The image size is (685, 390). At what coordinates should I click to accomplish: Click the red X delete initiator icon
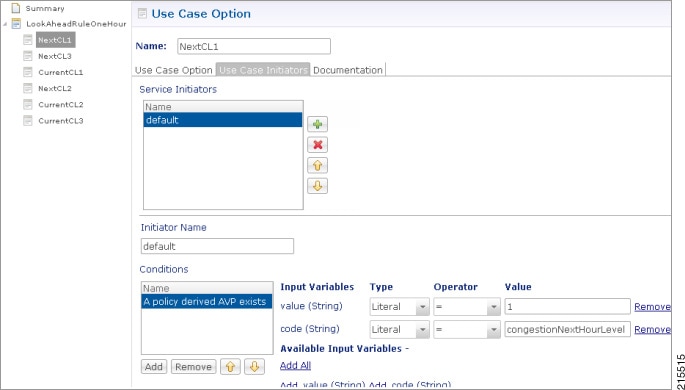coord(318,145)
